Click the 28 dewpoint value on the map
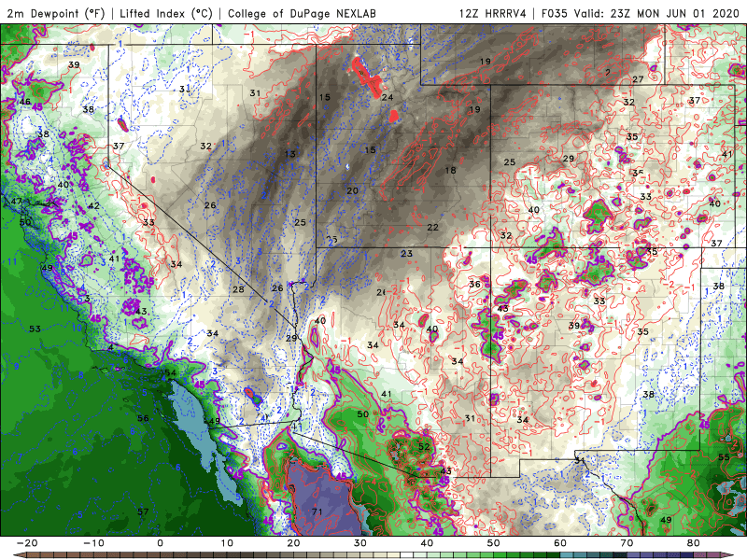Viewport: 747px width, 560px height. tap(238, 289)
